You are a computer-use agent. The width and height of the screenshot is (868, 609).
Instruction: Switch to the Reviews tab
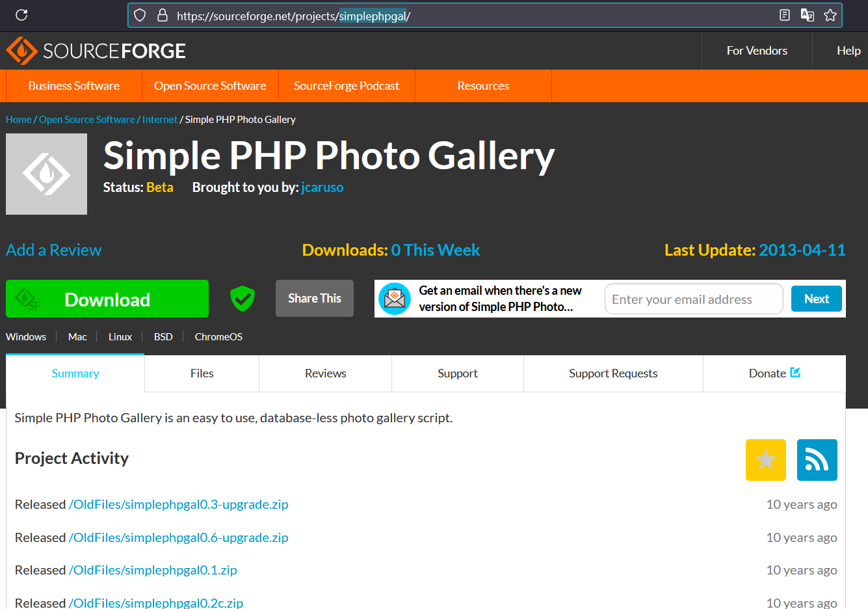click(x=326, y=373)
